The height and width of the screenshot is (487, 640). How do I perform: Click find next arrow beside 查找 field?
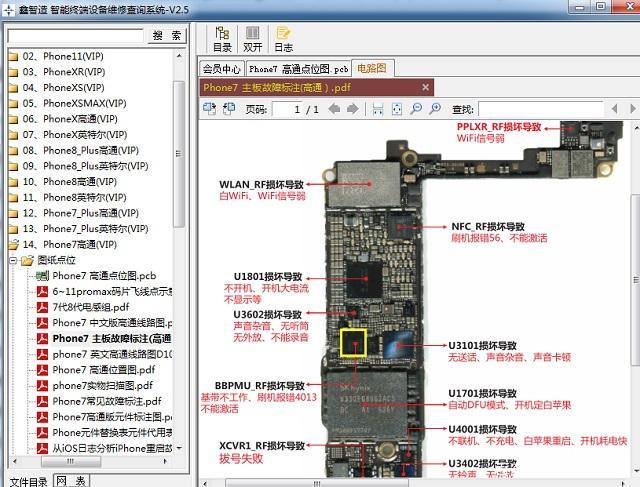632,109
